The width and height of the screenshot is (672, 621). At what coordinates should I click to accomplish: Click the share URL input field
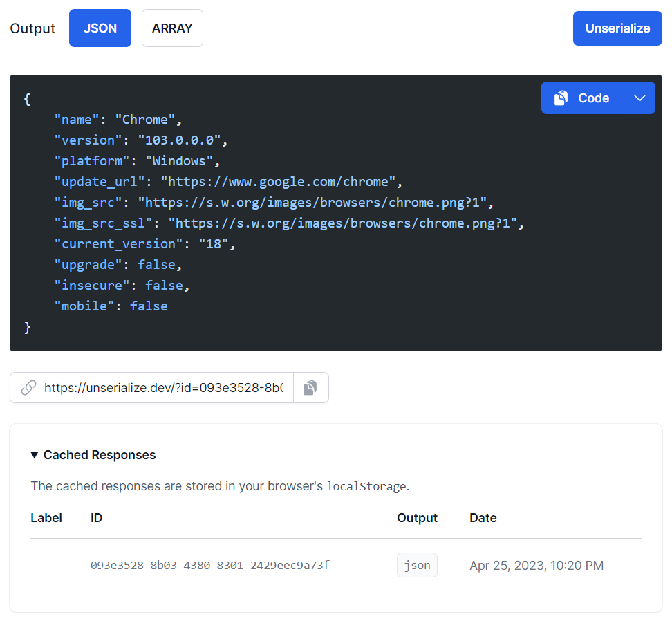[164, 388]
